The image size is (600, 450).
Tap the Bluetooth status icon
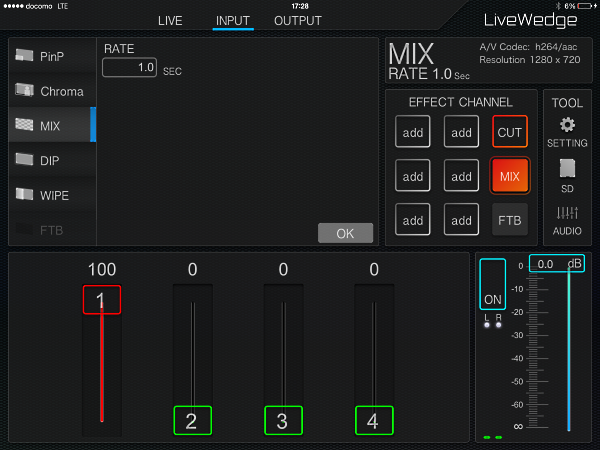coord(558,6)
